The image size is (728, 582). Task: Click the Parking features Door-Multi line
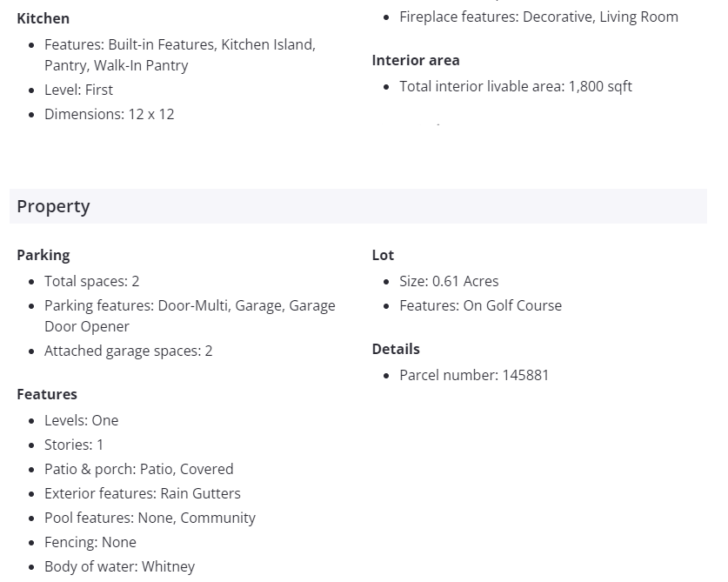click(x=190, y=305)
